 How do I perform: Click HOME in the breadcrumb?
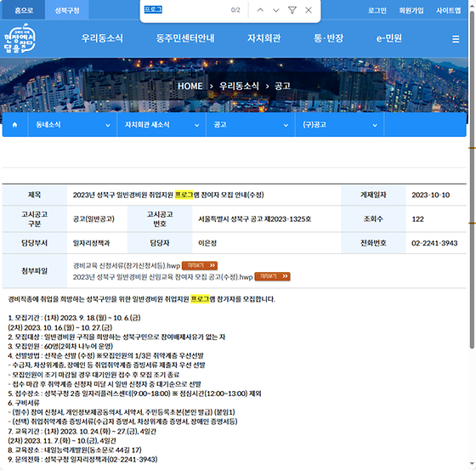click(190, 86)
